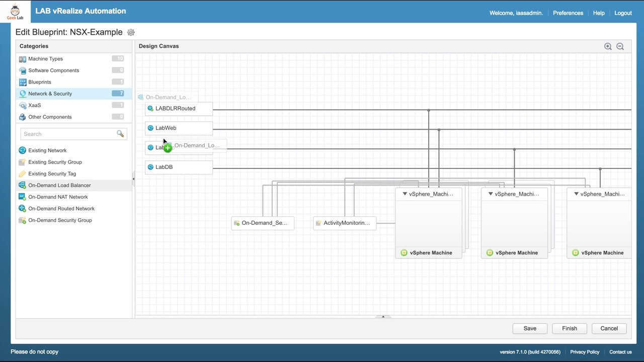
Task: Click the Finish button
Action: [x=569, y=328]
